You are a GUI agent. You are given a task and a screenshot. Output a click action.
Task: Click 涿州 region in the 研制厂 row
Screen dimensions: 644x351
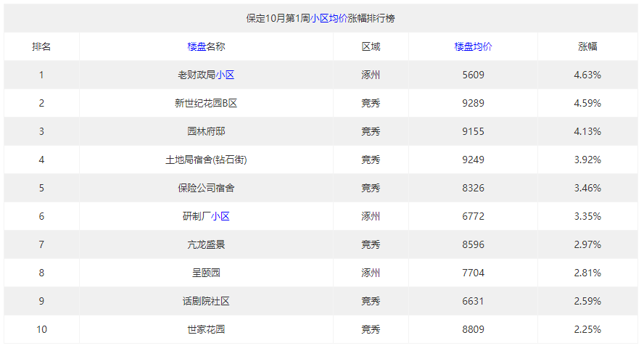pyautogui.click(x=371, y=216)
